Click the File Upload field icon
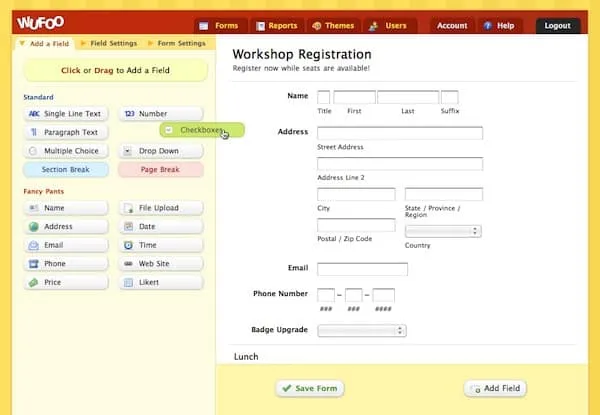Screen dimensions: 600x415 click(x=128, y=208)
